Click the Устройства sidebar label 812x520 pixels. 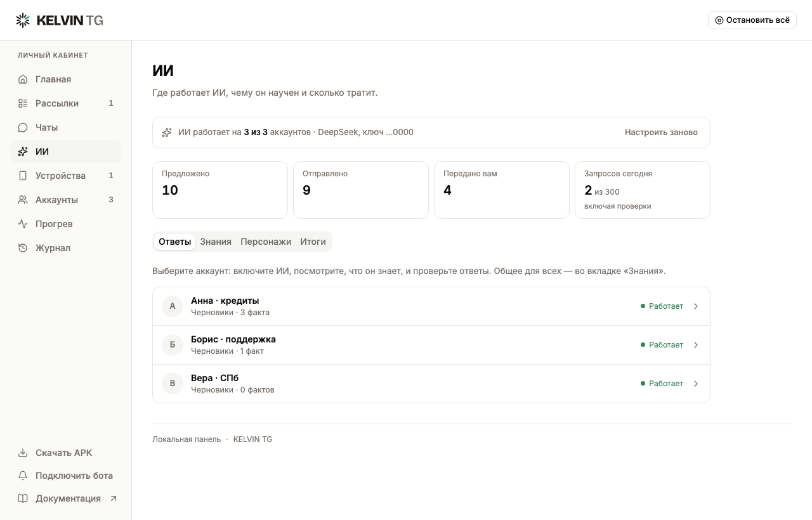click(x=61, y=176)
